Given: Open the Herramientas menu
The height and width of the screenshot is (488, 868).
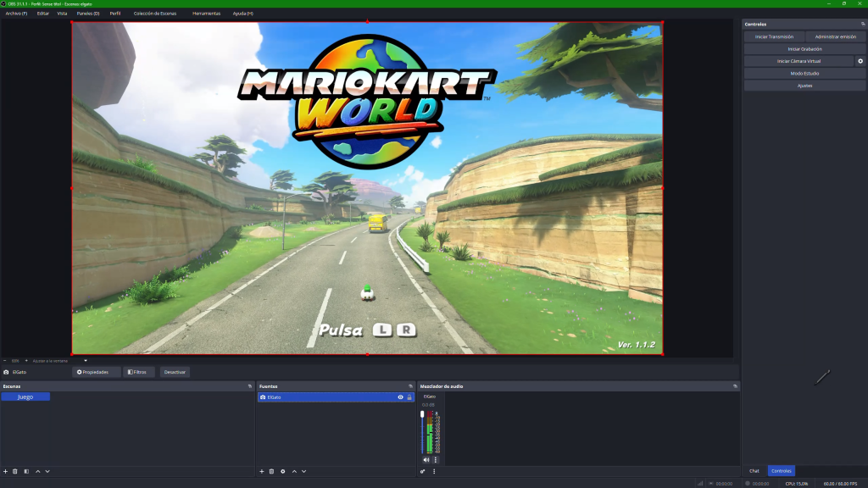Looking at the screenshot, I should [206, 14].
